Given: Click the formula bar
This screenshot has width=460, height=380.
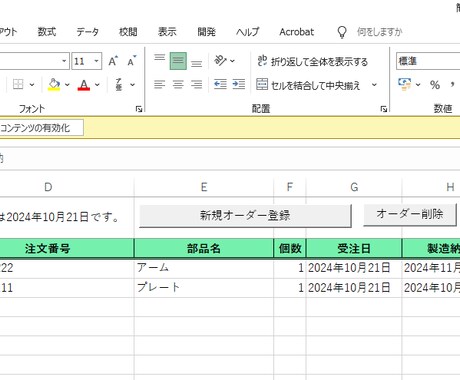Looking at the screenshot, I should click(230, 159).
